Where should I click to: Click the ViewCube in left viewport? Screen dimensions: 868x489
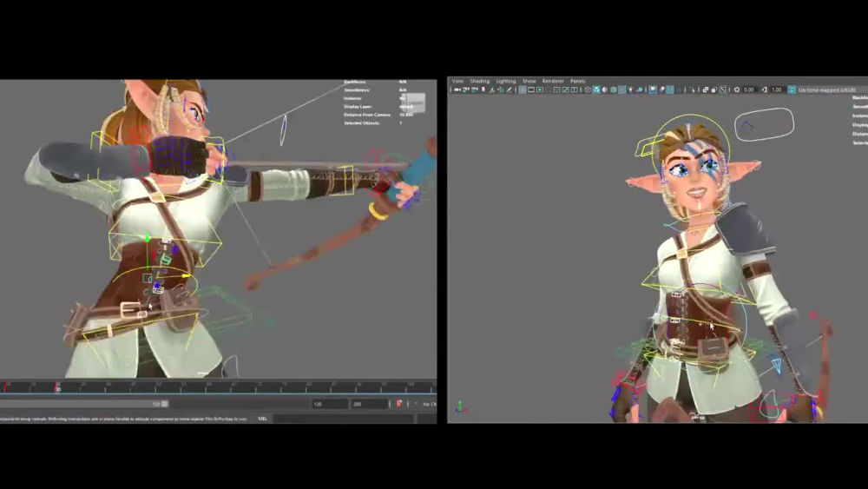[x=415, y=103]
